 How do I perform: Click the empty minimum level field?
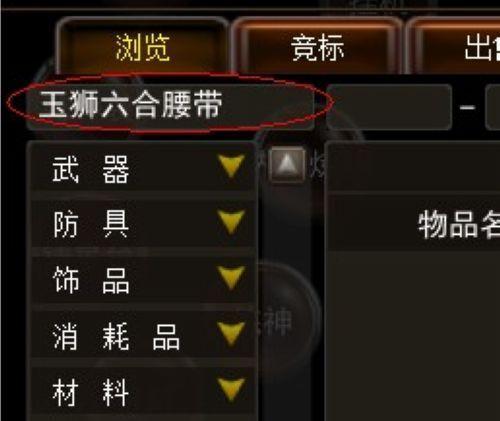[x=389, y=107]
